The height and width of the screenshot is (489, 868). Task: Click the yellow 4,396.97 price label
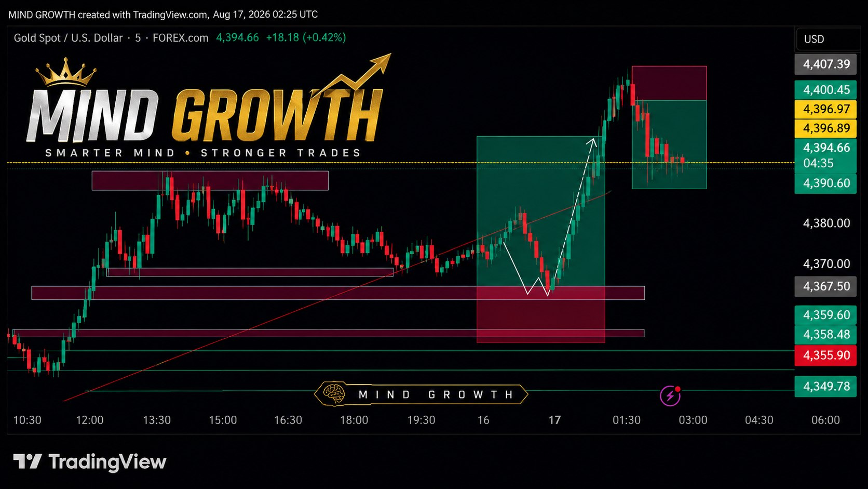(x=825, y=109)
